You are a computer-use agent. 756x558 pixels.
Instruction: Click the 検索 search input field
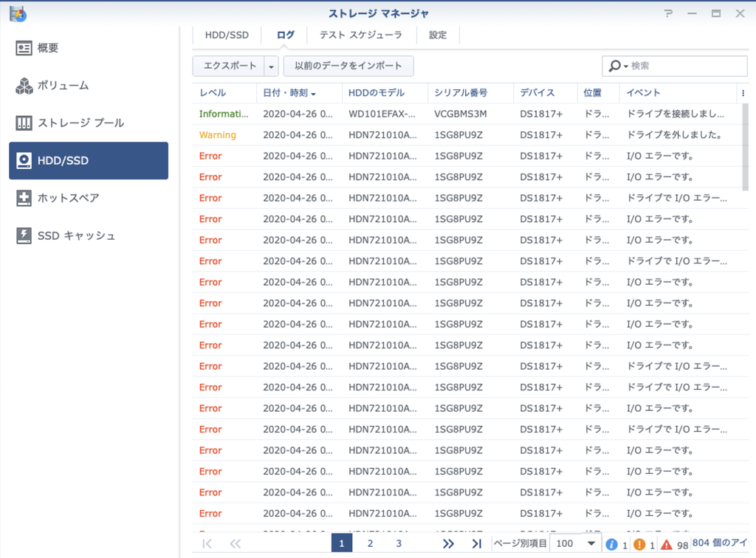coord(687,66)
